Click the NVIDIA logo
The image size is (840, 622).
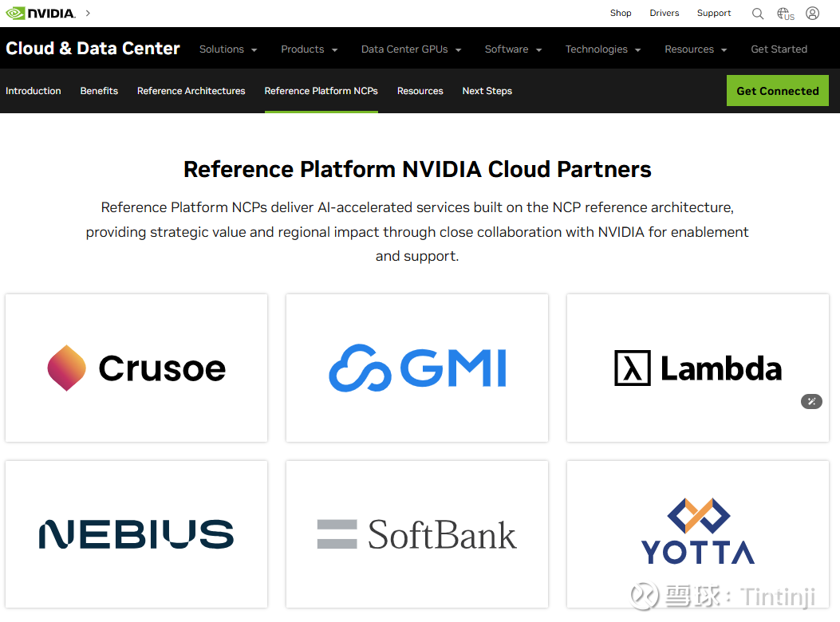click(x=41, y=14)
